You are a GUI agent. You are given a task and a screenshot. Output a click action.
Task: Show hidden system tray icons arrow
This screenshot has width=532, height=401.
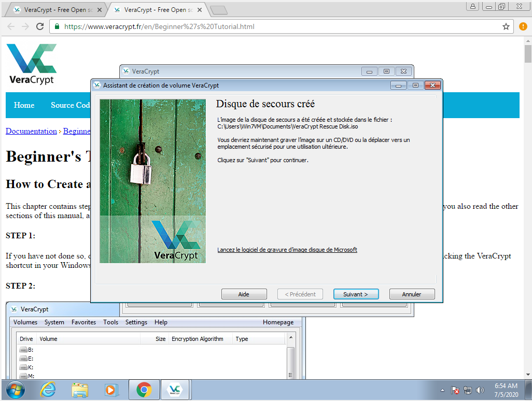point(442,391)
